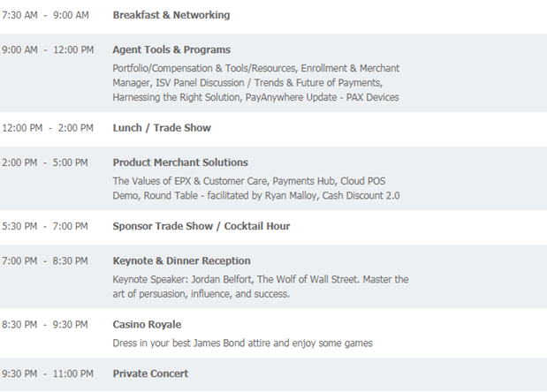Open the Lunch / Trade Show entry
Viewport: 547px width, 392px height.
[162, 128]
